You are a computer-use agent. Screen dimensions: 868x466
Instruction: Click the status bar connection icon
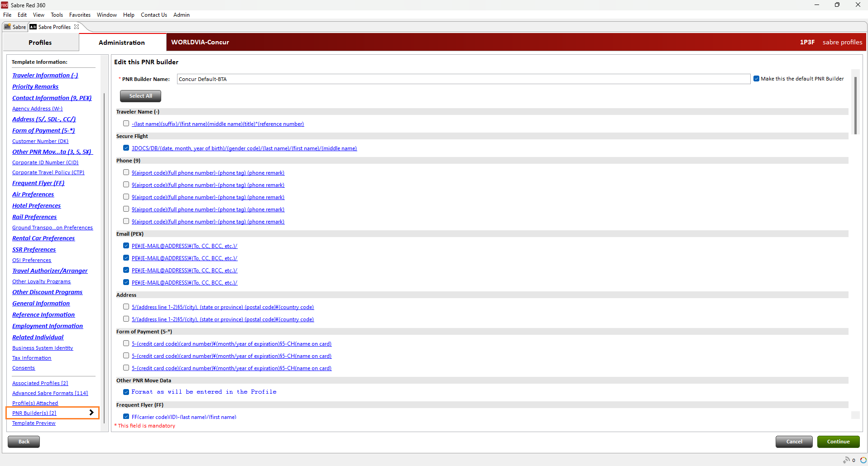click(x=846, y=460)
